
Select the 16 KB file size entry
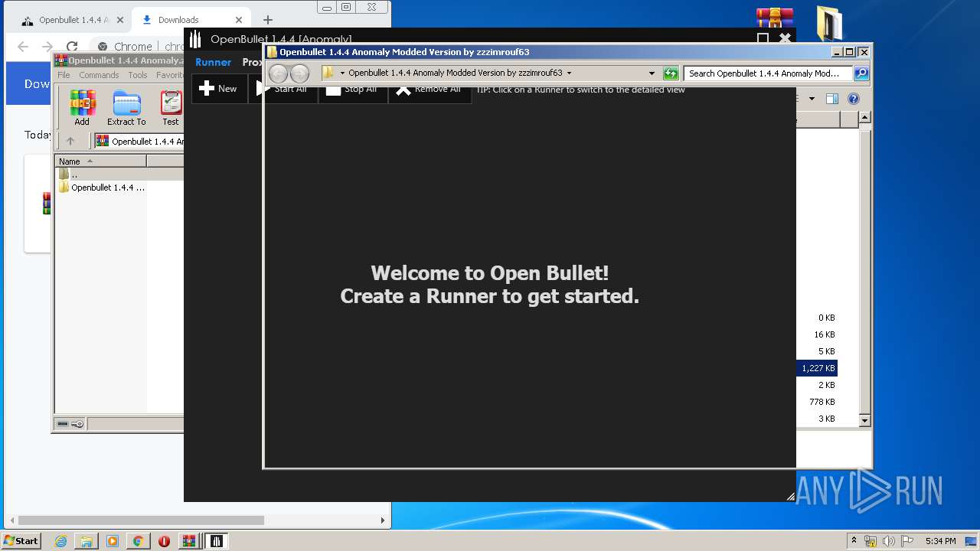[x=824, y=334]
